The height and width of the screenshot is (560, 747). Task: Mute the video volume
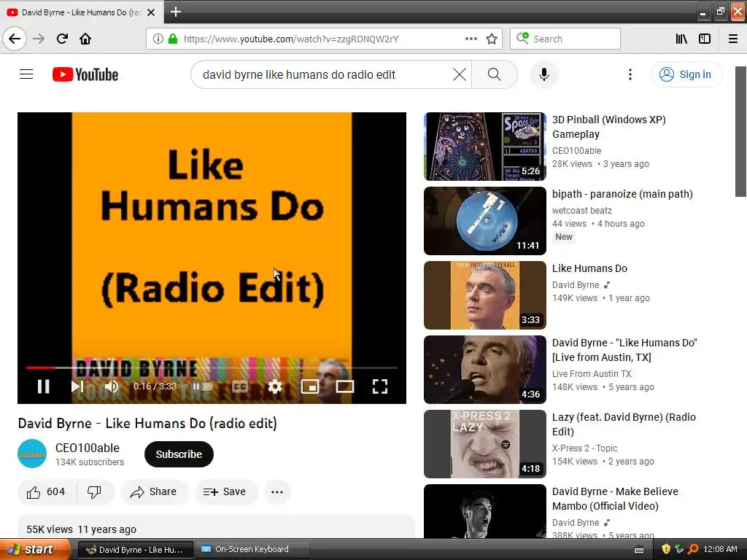coord(111,386)
